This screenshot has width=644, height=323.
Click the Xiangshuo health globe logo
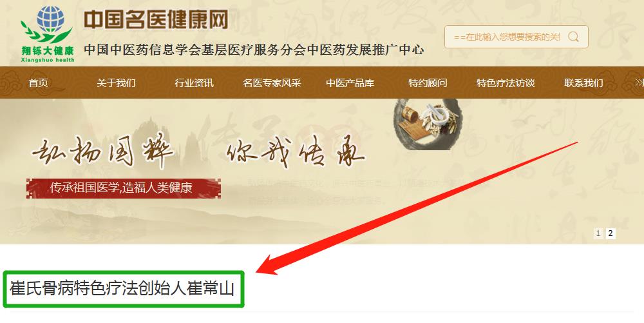tap(48, 34)
